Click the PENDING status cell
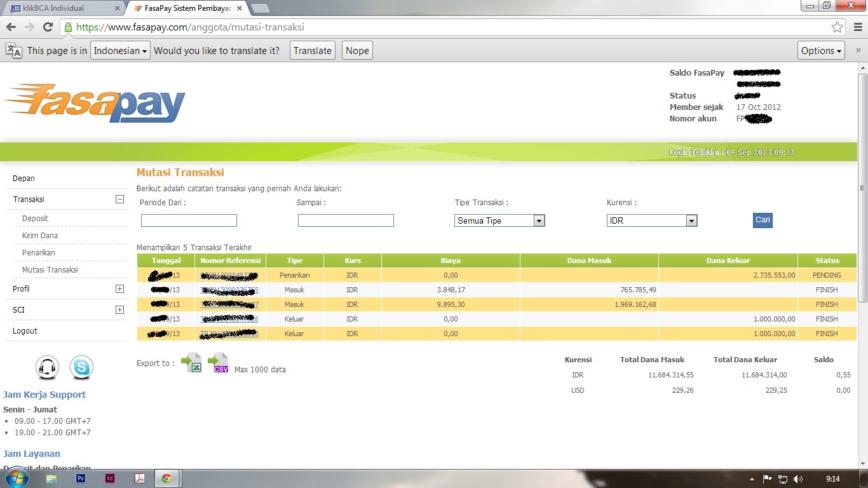Screen dimensions: 868x488 (x=827, y=275)
